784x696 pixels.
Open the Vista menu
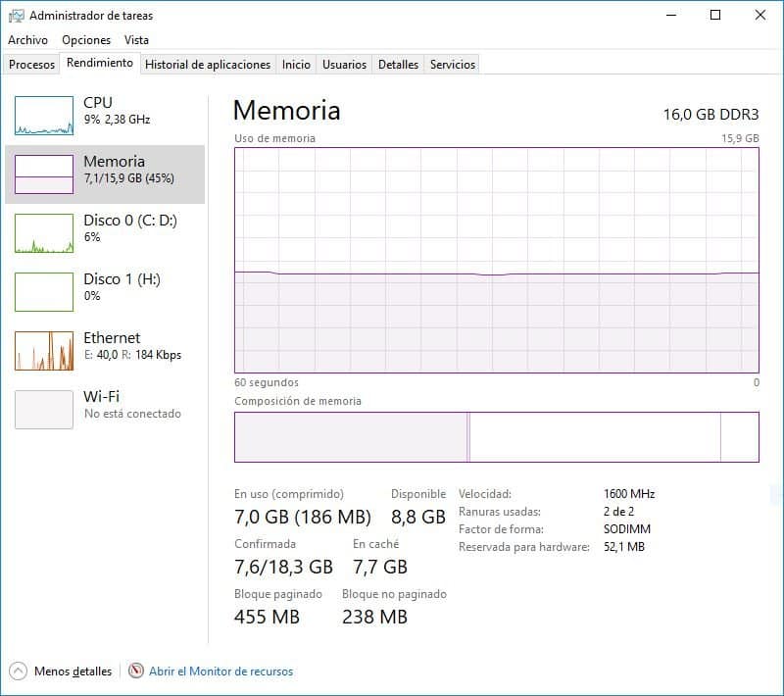(136, 40)
